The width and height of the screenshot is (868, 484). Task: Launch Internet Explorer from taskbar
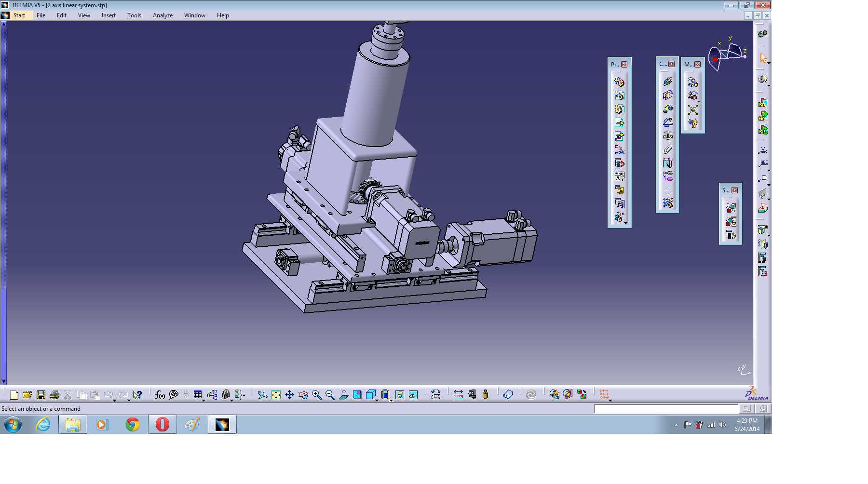click(43, 425)
